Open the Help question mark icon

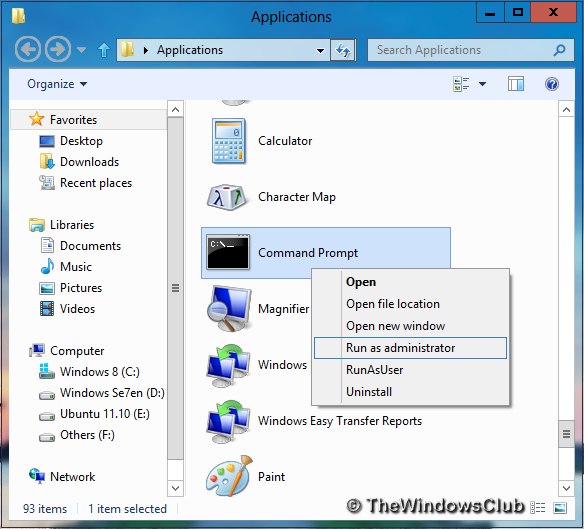pyautogui.click(x=552, y=84)
